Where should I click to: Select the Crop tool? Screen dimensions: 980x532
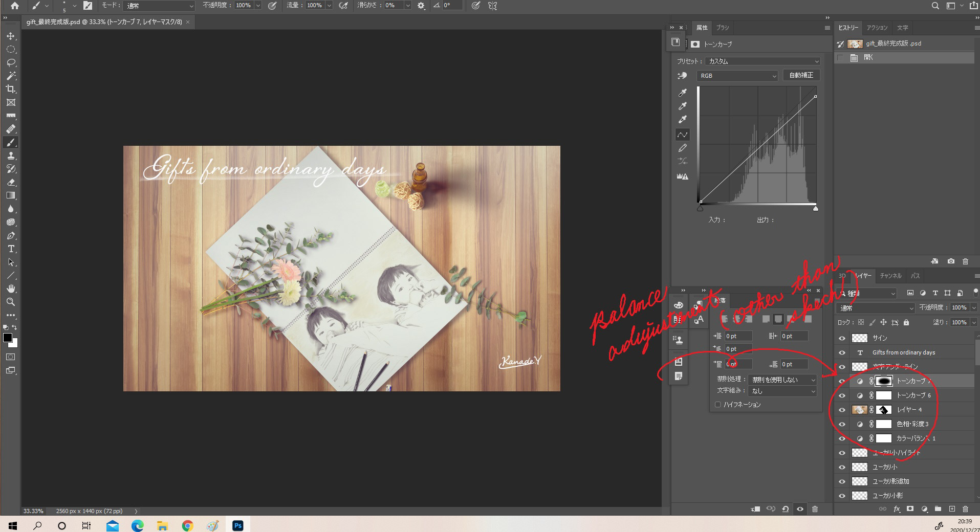[11, 89]
